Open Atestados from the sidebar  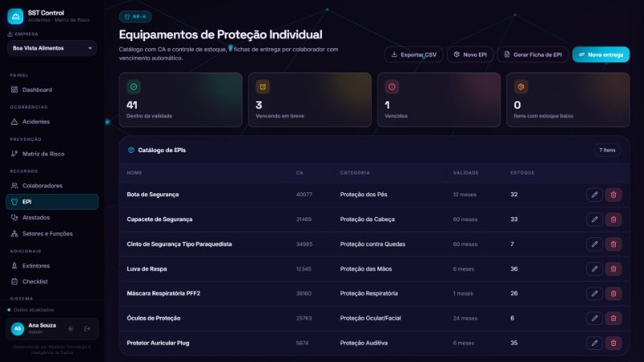pos(52,217)
